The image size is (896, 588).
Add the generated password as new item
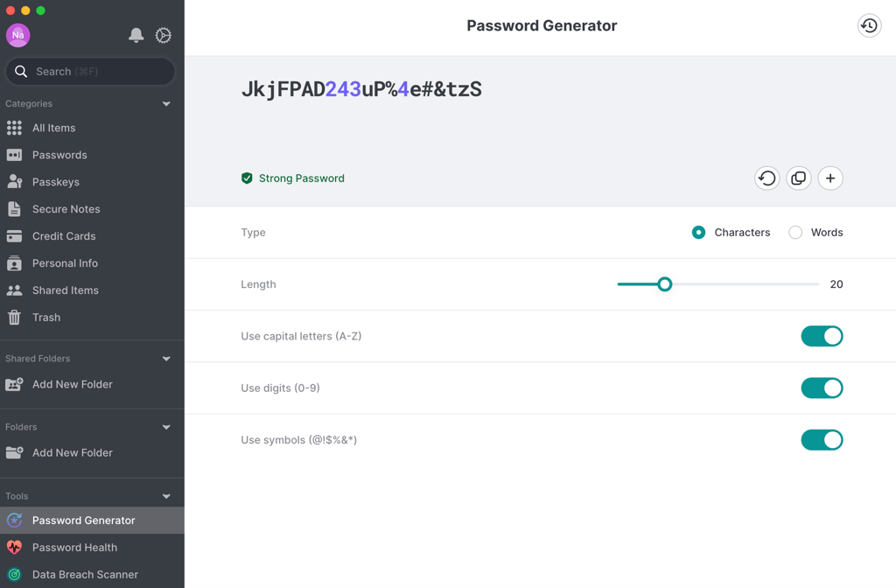pyautogui.click(x=830, y=178)
